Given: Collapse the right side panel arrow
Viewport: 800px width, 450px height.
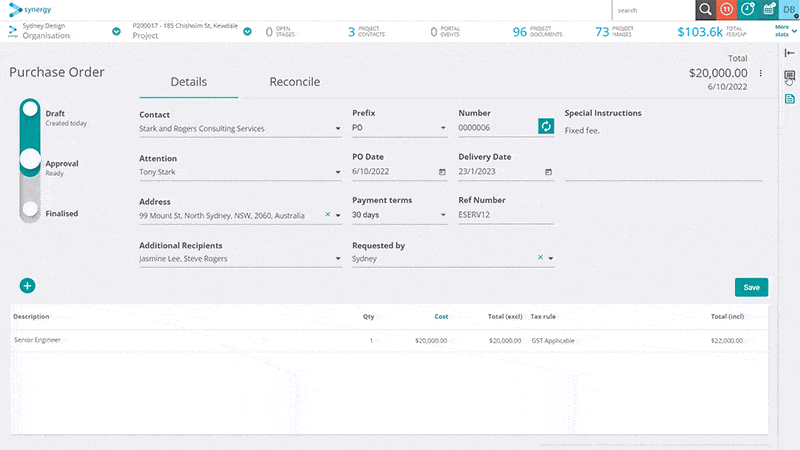Looking at the screenshot, I should (x=789, y=53).
